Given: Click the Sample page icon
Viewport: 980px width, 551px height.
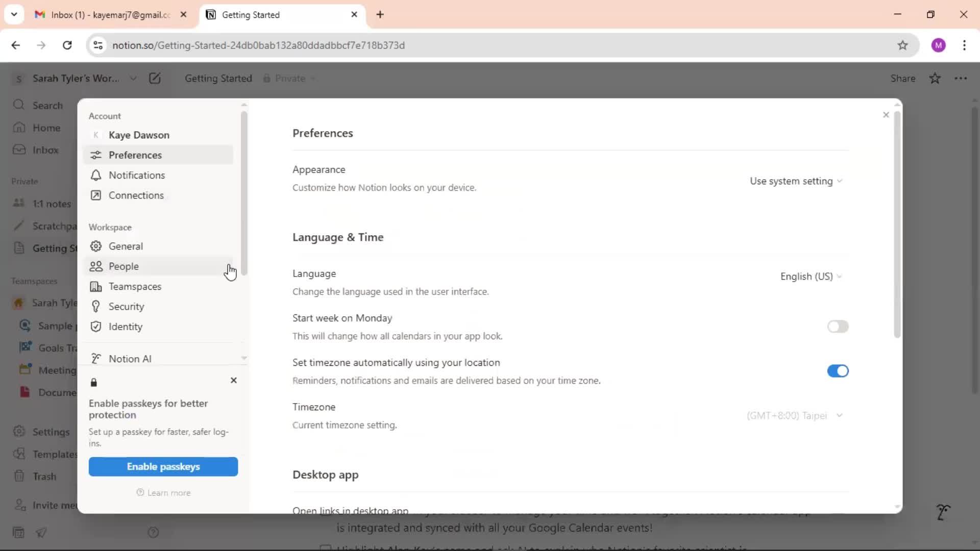Looking at the screenshot, I should [25, 325].
